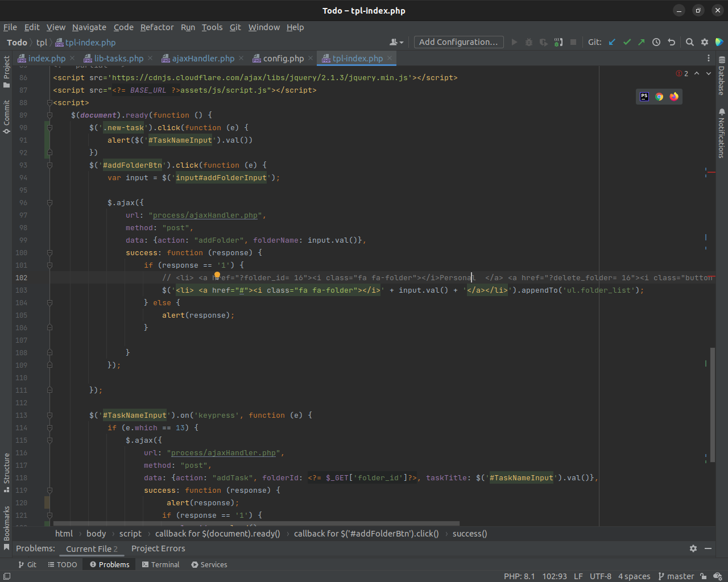Image resolution: width=728 pixels, height=582 pixels.
Task: Open the Commit tool window
Action: pos(6,117)
